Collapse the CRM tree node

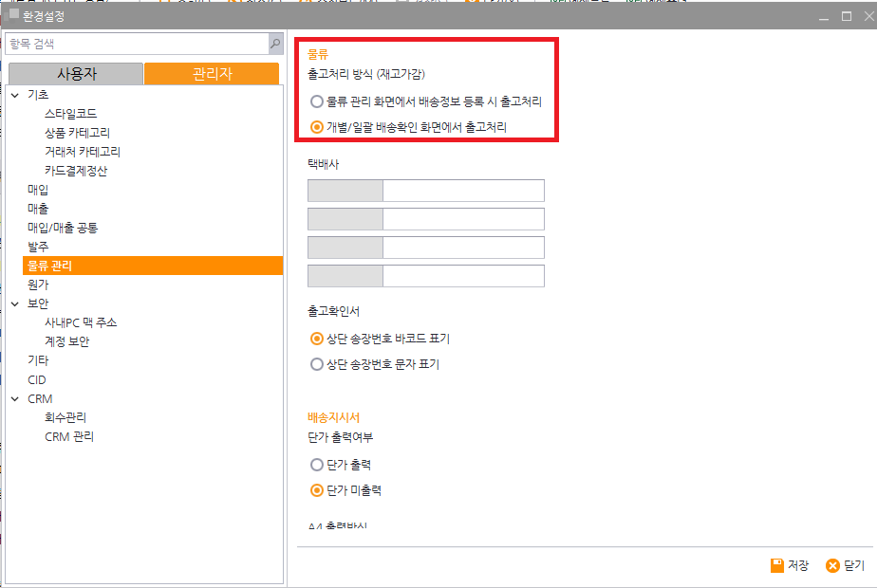tap(14, 399)
